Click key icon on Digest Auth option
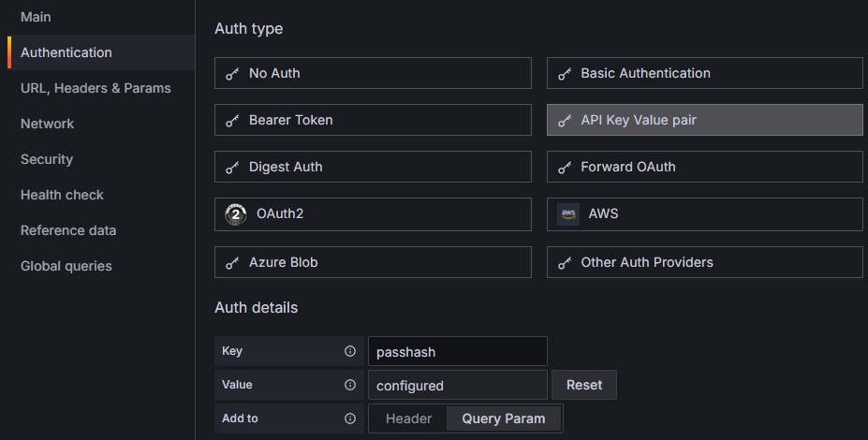The width and height of the screenshot is (868, 440). (232, 168)
